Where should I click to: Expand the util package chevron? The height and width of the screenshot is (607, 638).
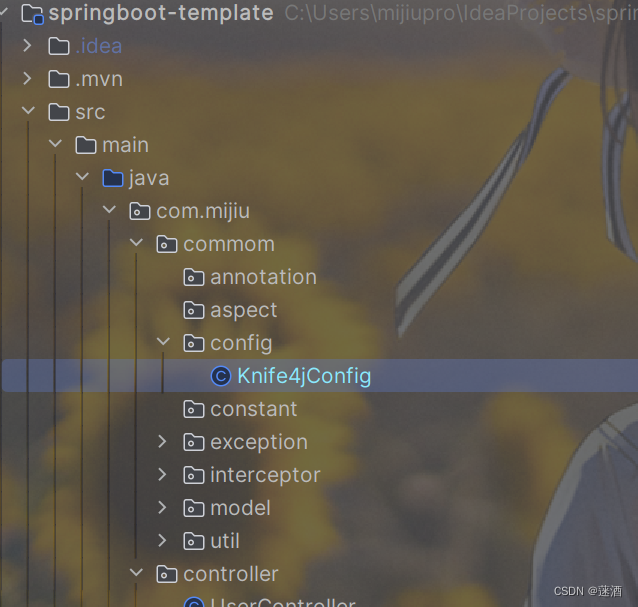[162, 540]
